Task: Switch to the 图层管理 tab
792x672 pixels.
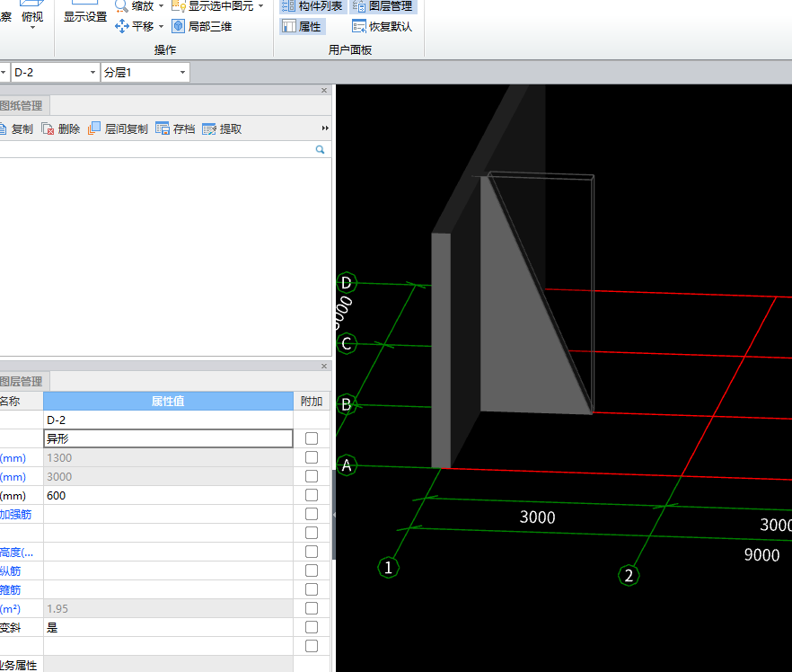Action: 22,382
